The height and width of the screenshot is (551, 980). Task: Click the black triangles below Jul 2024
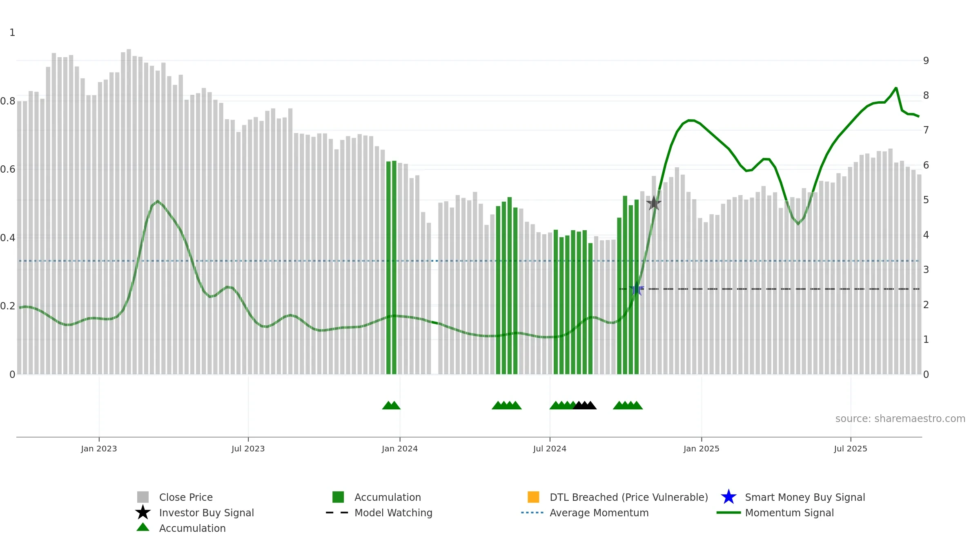pos(585,405)
